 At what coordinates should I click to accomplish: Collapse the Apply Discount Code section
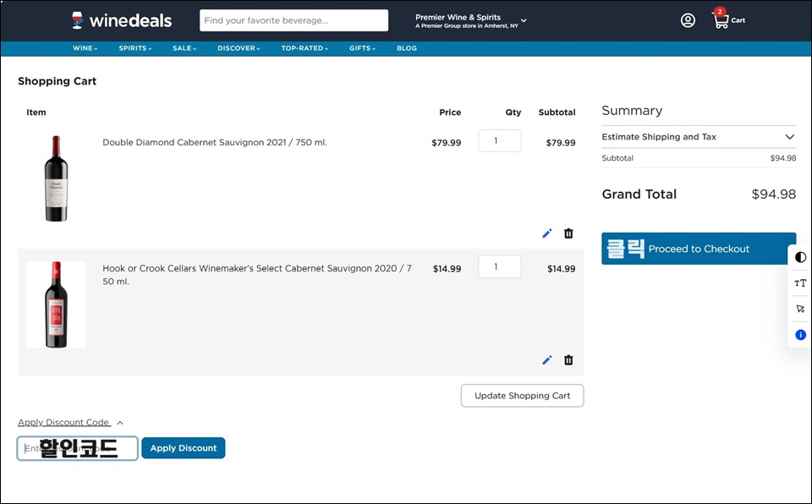70,422
